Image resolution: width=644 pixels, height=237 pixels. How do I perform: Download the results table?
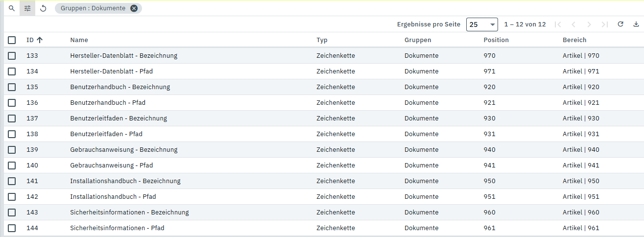tap(636, 24)
